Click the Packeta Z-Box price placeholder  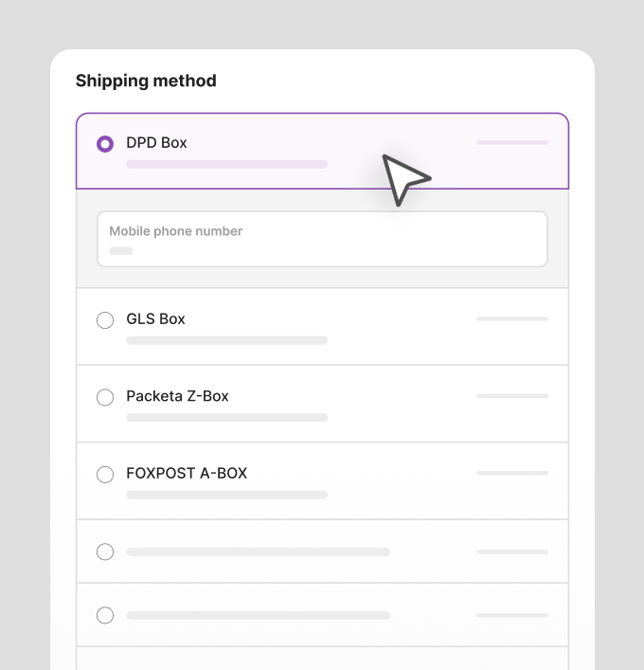(512, 396)
